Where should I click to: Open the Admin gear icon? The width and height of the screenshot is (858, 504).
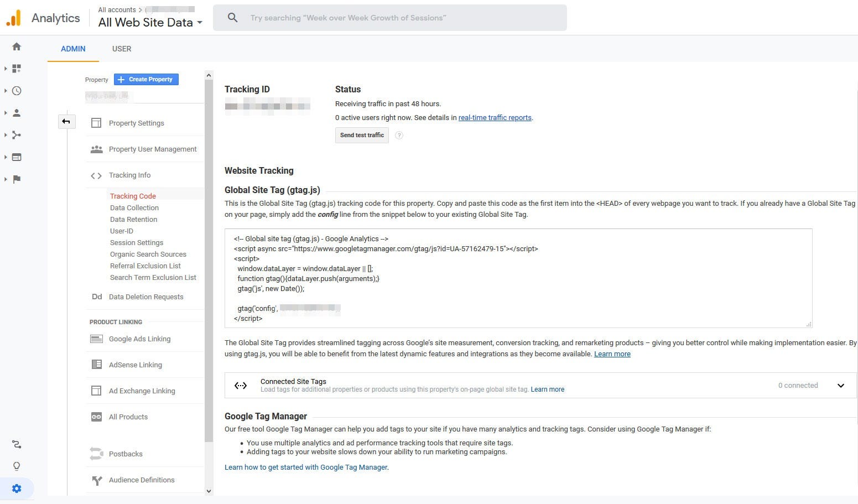(x=17, y=489)
